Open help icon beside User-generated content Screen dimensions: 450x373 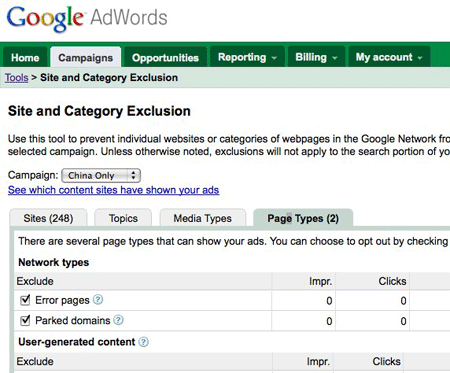coord(144,342)
